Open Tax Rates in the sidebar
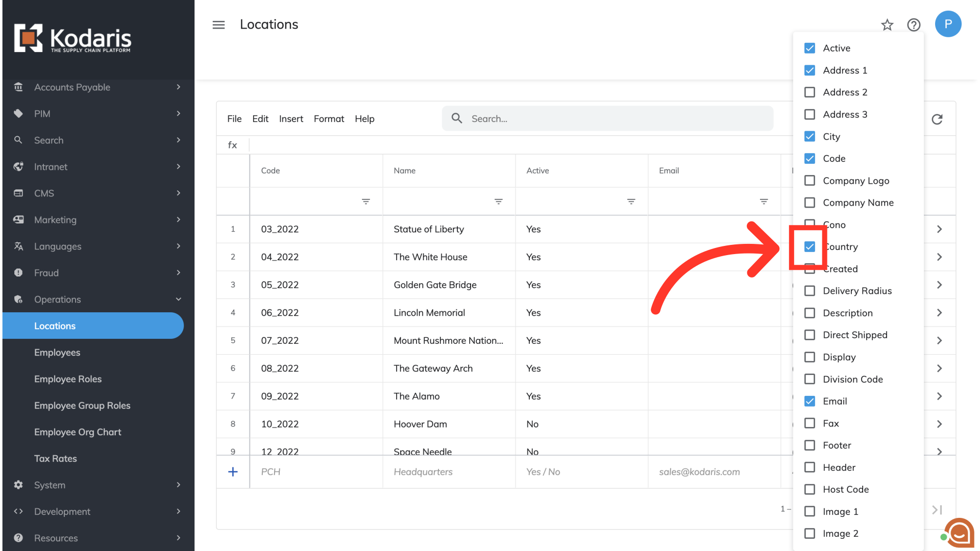Viewport: 980px width, 551px height. point(56,459)
